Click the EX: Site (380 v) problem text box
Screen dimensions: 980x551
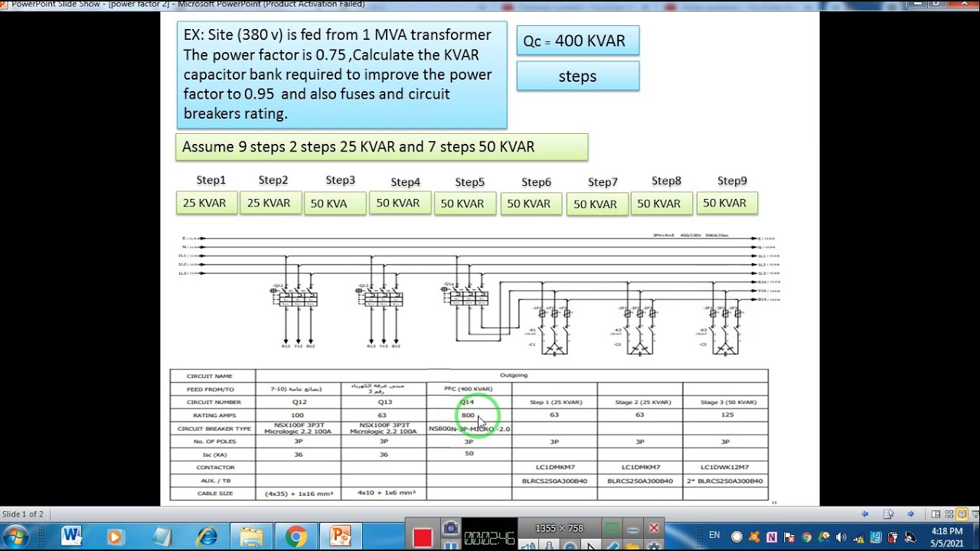[341, 74]
